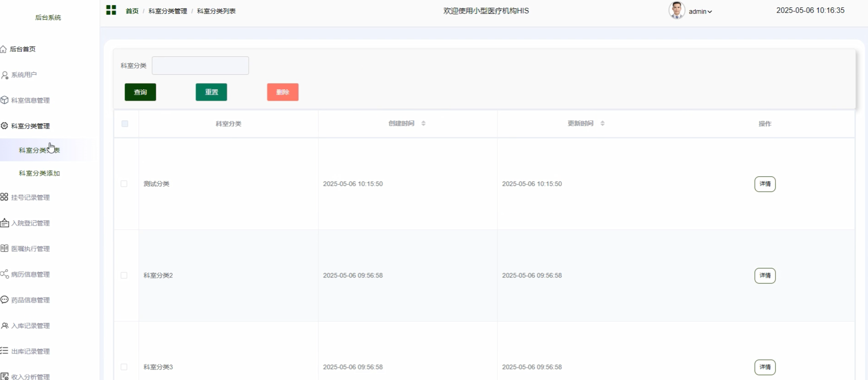Click the 科室分类3 cell text
Viewport: 868px width, 380px height.
[158, 367]
